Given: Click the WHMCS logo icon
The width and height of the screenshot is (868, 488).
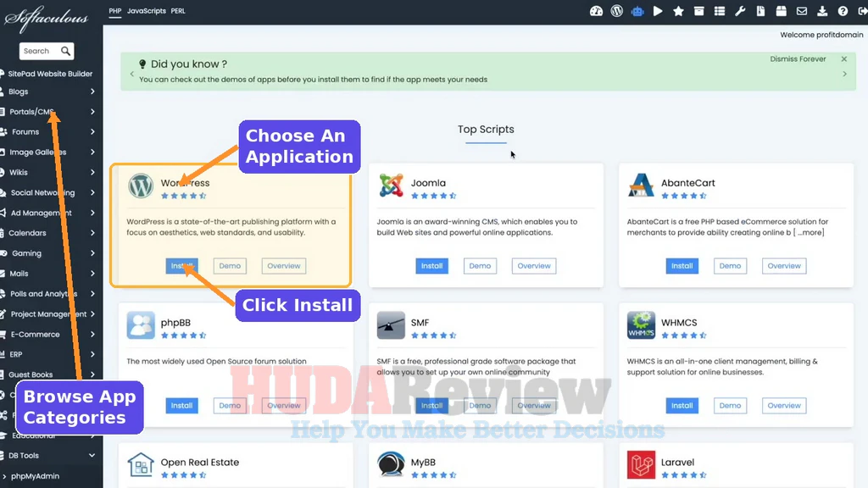Looking at the screenshot, I should pyautogui.click(x=641, y=325).
